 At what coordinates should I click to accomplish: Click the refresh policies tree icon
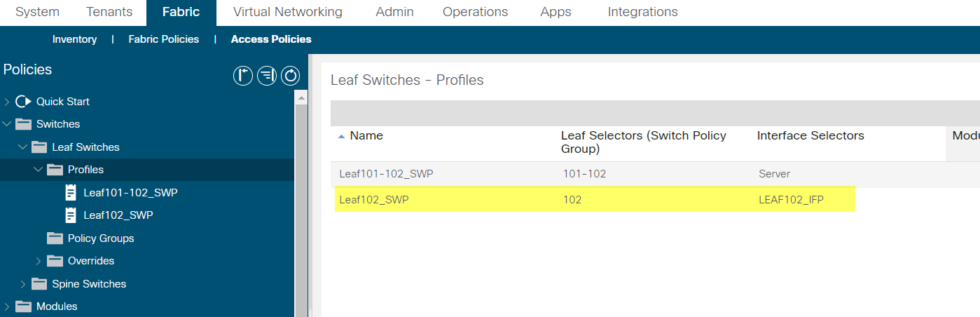(291, 76)
